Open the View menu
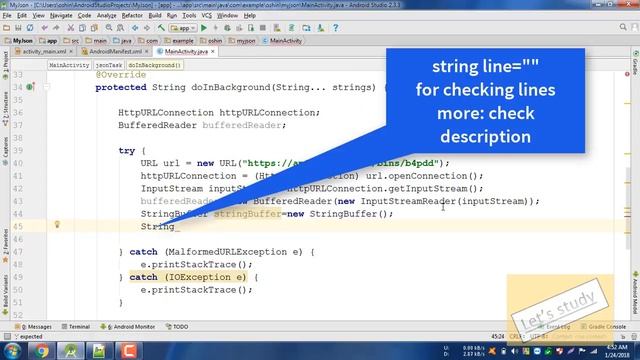This screenshot has height=360, width=640. 38,16
